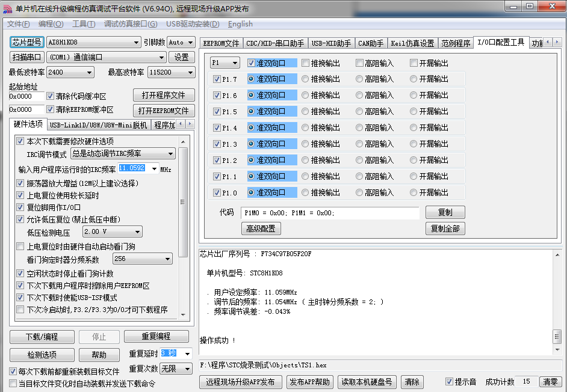Screen dimensions: 567x392
Task: Click the output log scroll up arrow
Action: (x=557, y=255)
